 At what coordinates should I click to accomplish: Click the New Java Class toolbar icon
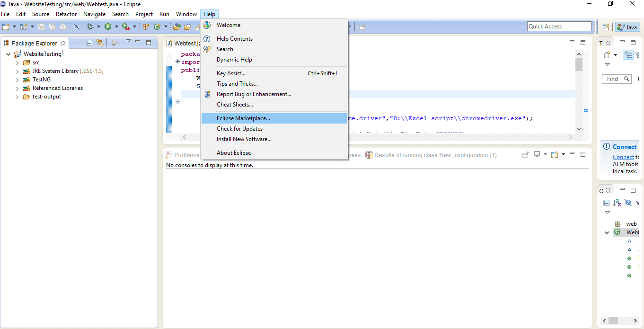[x=157, y=27]
